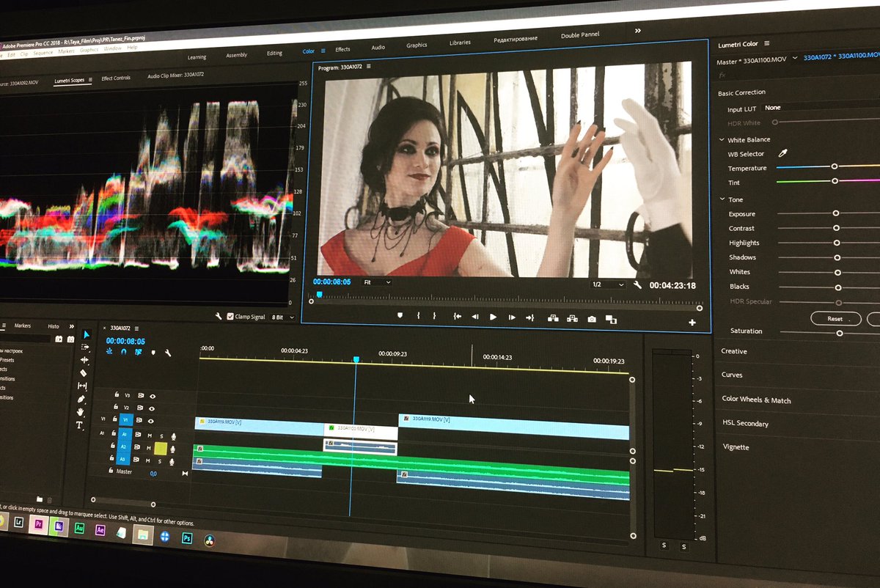Select the Hand tool
This screenshot has height=588, width=880.
tap(80, 412)
